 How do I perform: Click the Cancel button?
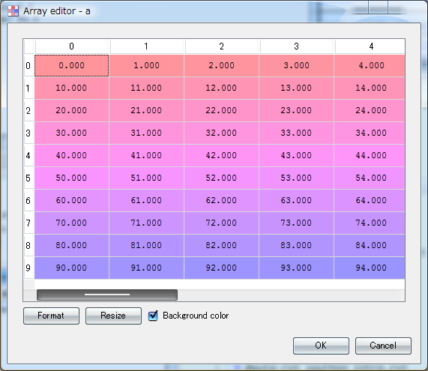(x=383, y=346)
